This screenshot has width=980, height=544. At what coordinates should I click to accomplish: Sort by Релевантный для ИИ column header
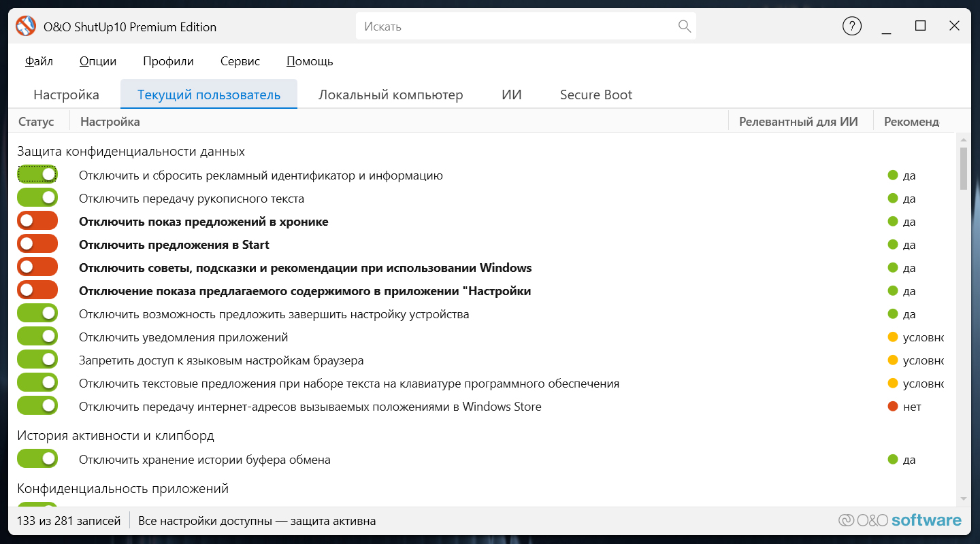(798, 122)
